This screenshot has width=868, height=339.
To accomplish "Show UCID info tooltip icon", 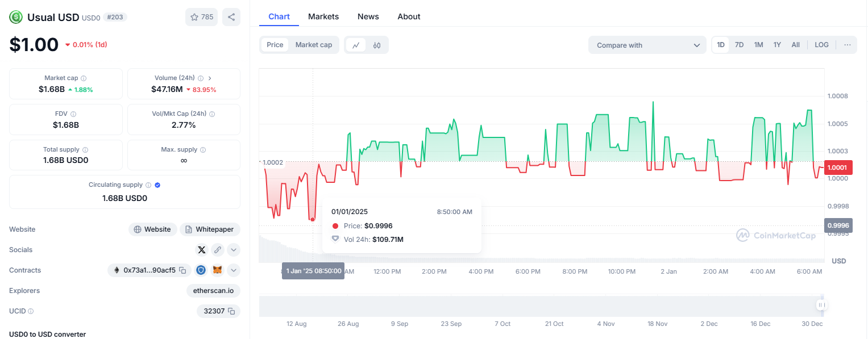I will [31, 311].
